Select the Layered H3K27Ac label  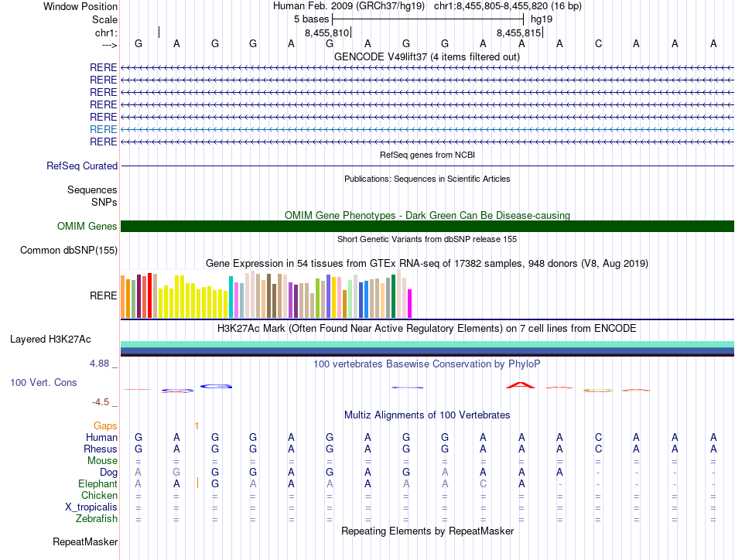point(50,340)
